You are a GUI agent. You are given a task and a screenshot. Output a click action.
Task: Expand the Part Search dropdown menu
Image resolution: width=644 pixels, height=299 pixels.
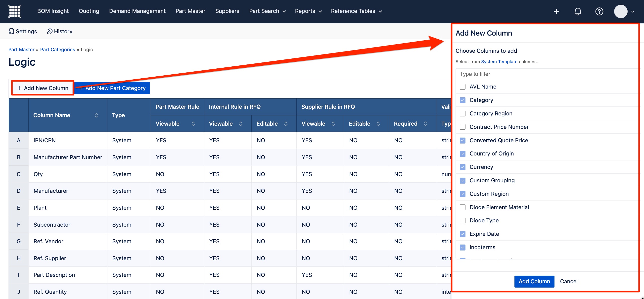pyautogui.click(x=267, y=11)
